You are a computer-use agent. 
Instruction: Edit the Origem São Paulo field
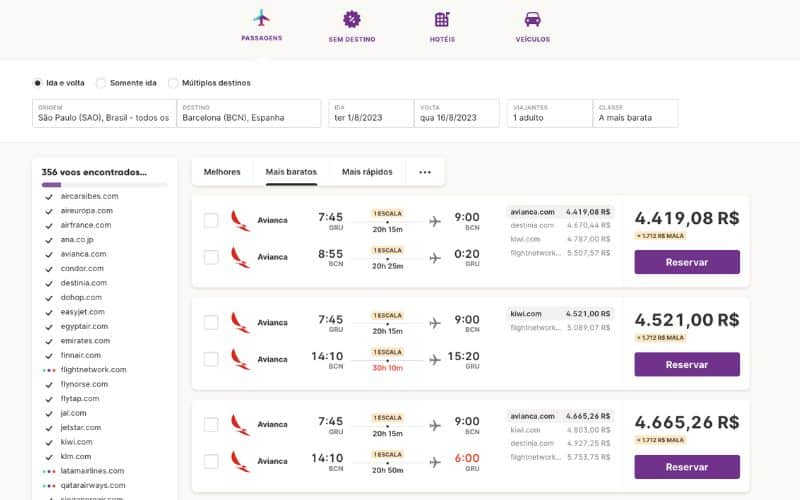pos(105,113)
